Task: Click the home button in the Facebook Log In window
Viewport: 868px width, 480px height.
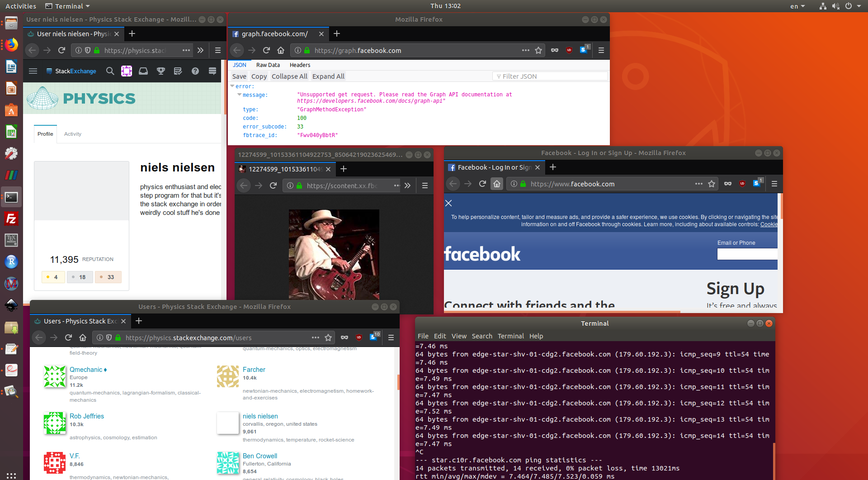Action: click(497, 184)
